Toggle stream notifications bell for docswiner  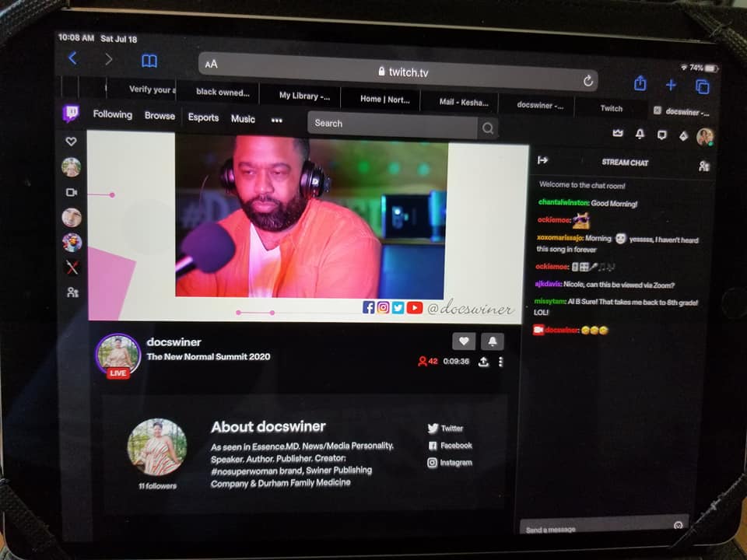pyautogui.click(x=492, y=341)
